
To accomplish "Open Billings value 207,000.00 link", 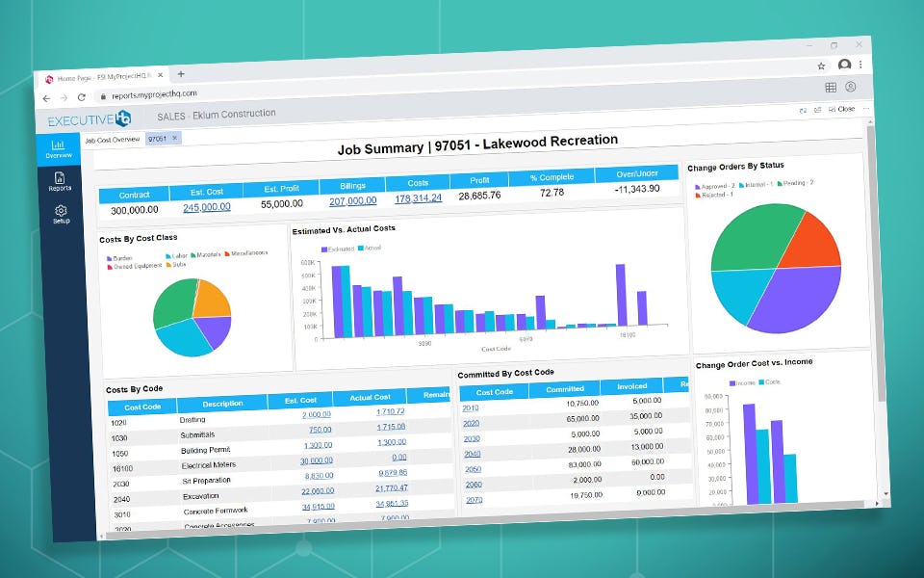I will pyautogui.click(x=353, y=201).
